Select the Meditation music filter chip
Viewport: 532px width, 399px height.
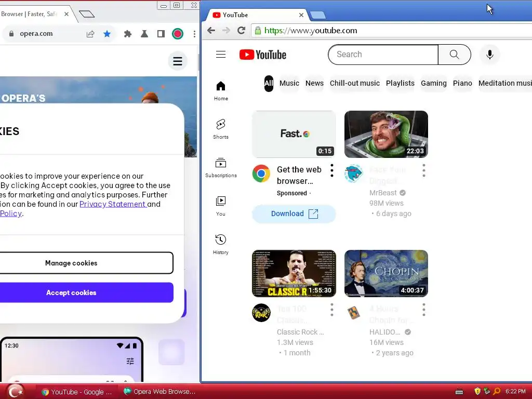tap(504, 84)
